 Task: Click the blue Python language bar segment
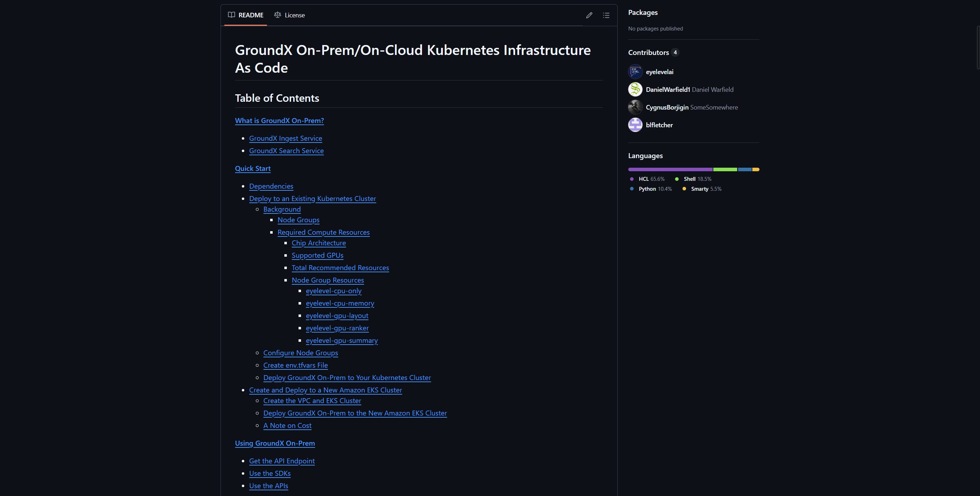745,169
